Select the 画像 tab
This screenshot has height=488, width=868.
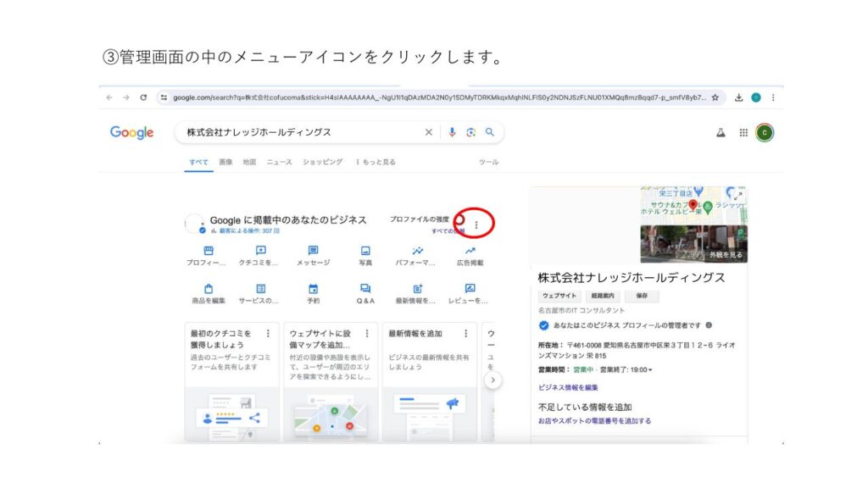(x=225, y=162)
